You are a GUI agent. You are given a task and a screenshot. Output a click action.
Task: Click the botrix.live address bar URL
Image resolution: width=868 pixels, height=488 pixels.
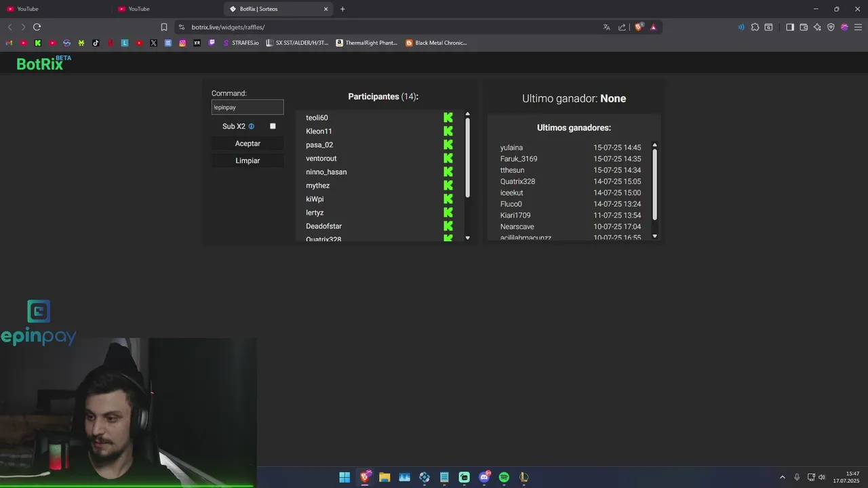[228, 27]
